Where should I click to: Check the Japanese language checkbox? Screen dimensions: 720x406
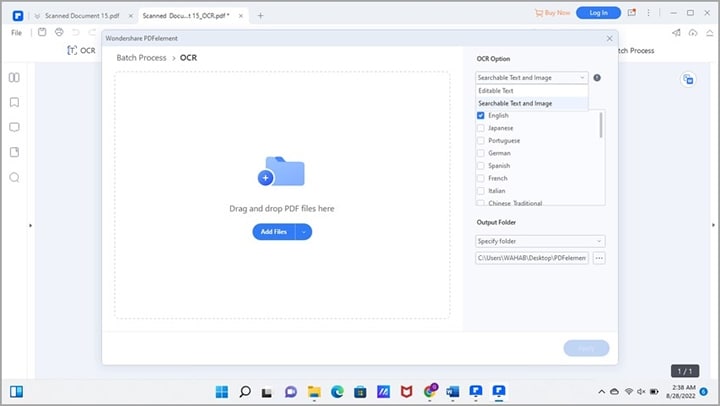(x=481, y=128)
